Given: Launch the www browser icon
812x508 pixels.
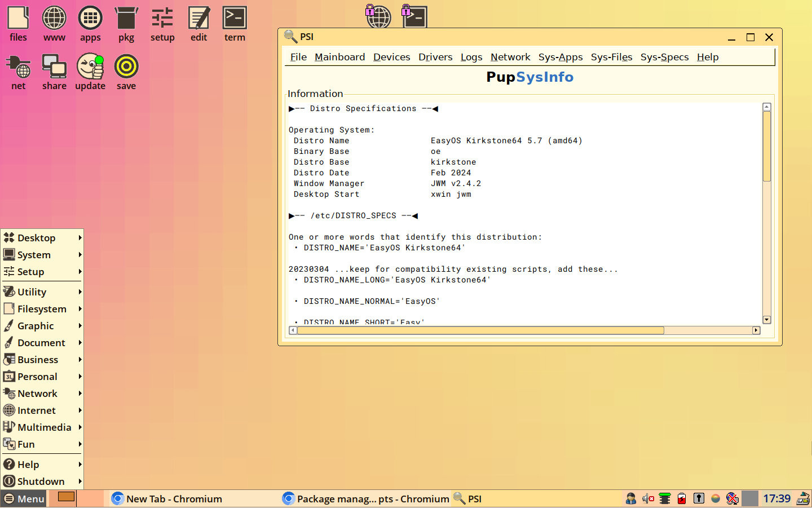Looking at the screenshot, I should point(54,24).
